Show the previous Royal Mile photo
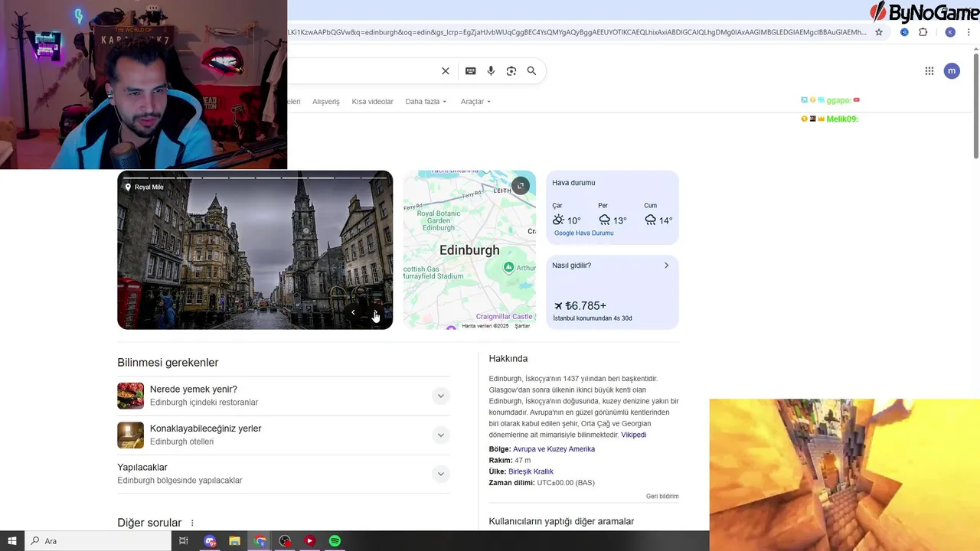This screenshot has height=551, width=980. [353, 312]
